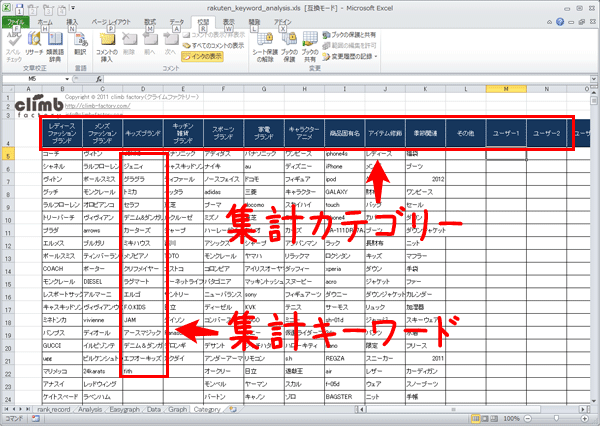Open the 類義語辞典 thesaurus
The image size is (600, 426).
[55, 47]
